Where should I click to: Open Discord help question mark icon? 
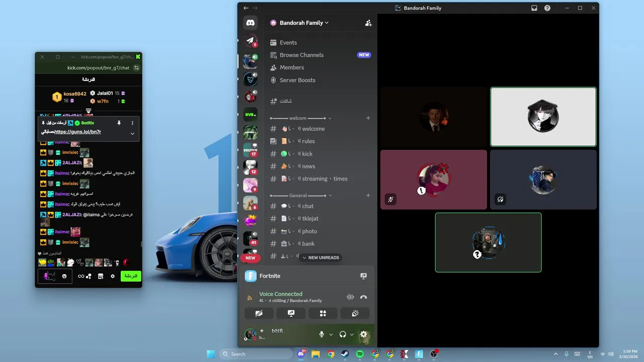547,8
